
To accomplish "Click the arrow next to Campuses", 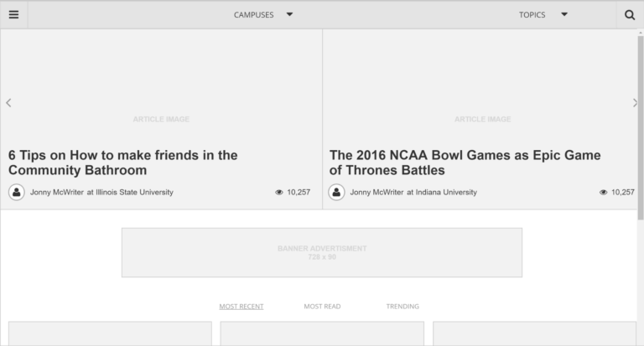I will (289, 14).
